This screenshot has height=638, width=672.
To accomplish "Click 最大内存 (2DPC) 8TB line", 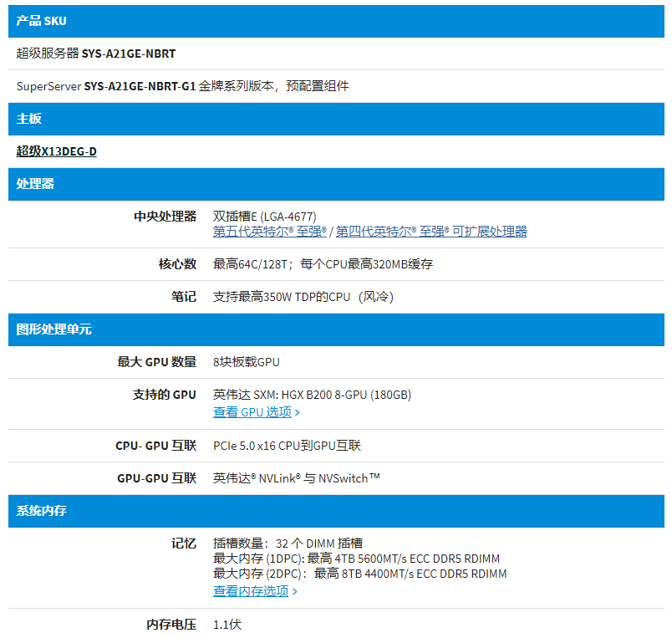I will (360, 574).
